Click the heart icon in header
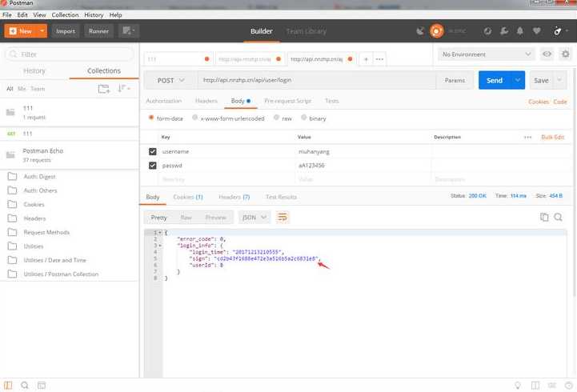 tap(536, 31)
